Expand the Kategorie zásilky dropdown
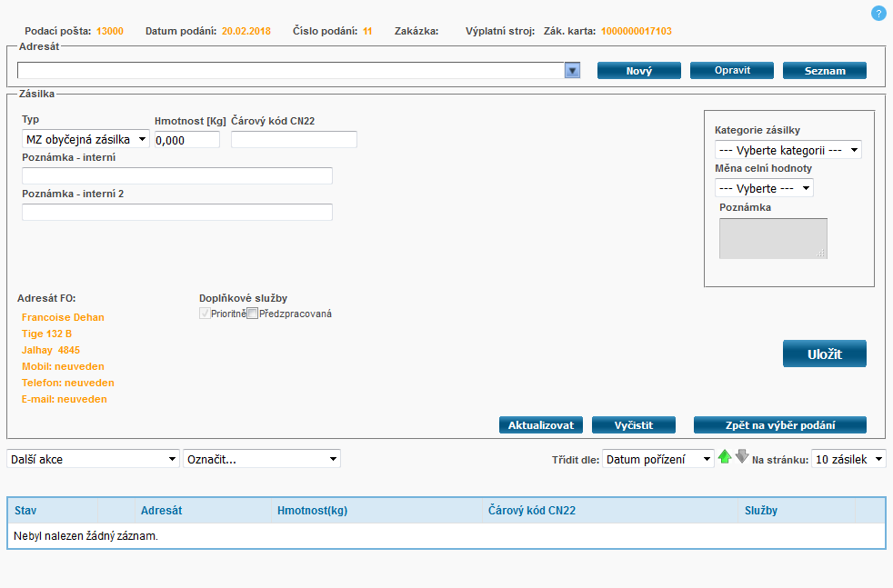Viewport: 893px width, 588px height. click(788, 150)
